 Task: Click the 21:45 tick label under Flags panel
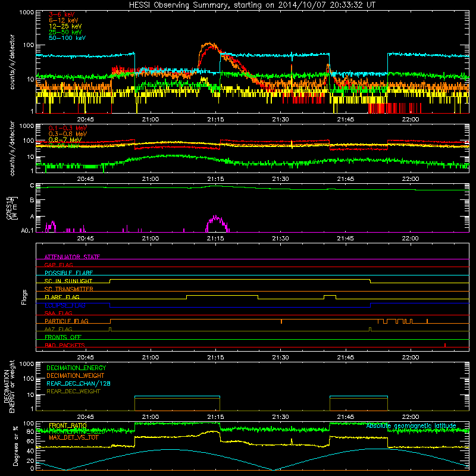pyautogui.click(x=346, y=358)
